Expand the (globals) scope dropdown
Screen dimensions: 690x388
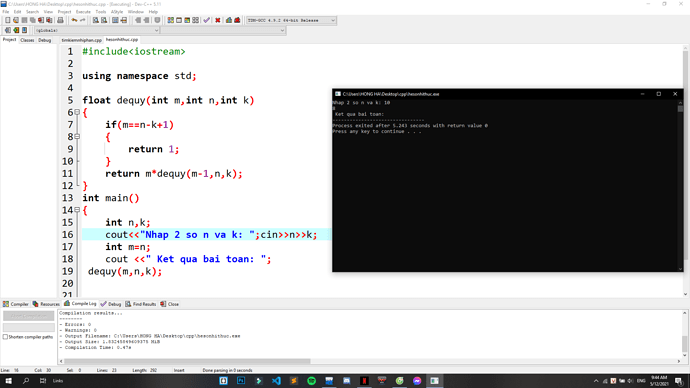click(97, 30)
